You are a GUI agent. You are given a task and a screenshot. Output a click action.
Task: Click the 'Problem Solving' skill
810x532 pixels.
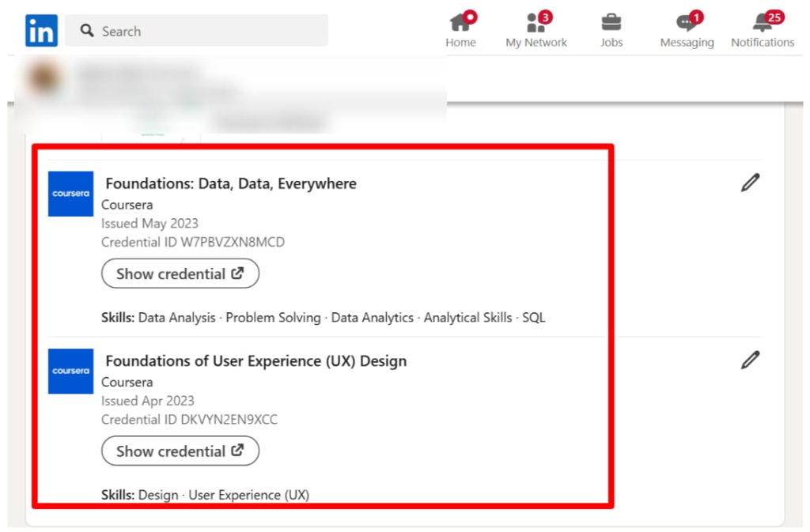coord(273,317)
